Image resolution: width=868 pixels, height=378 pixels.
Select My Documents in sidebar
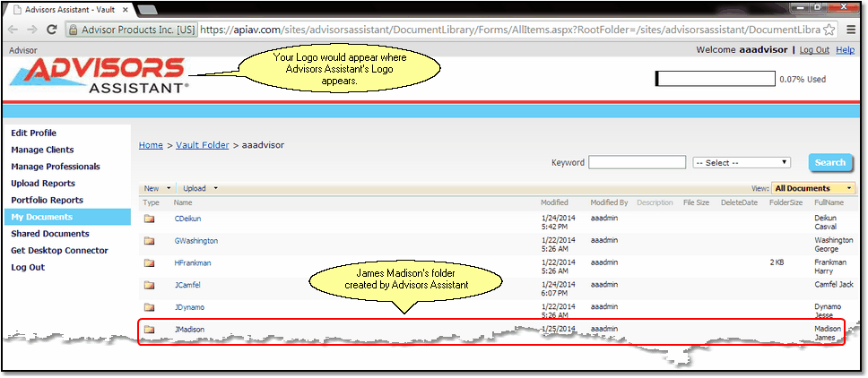pos(67,217)
